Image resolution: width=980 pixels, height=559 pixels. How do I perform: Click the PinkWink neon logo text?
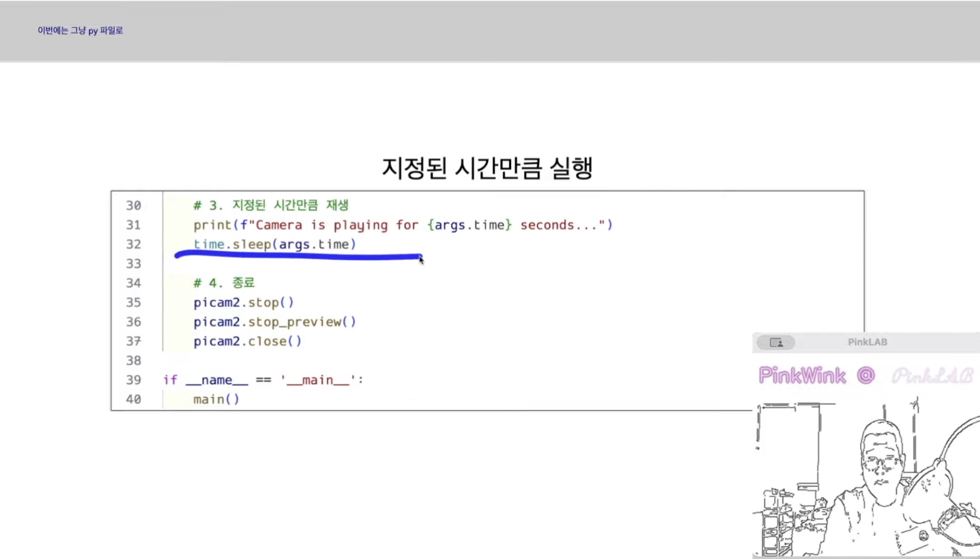[802, 376]
